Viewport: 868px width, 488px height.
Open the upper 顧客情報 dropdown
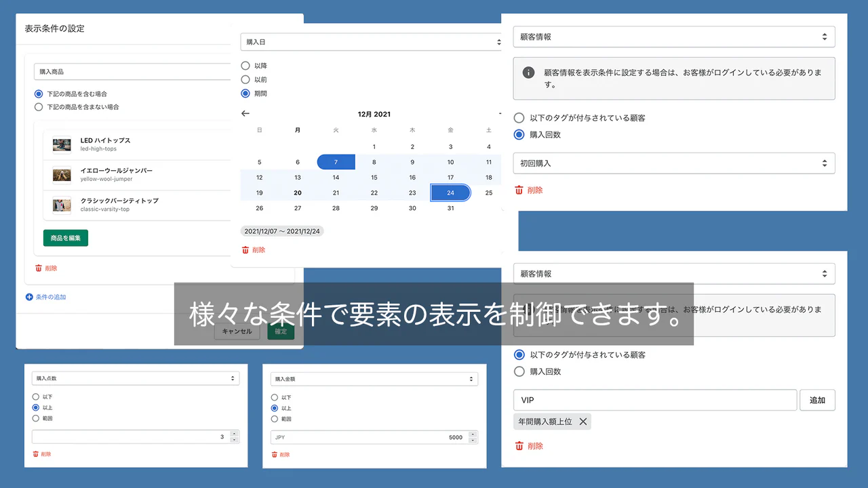tap(674, 37)
